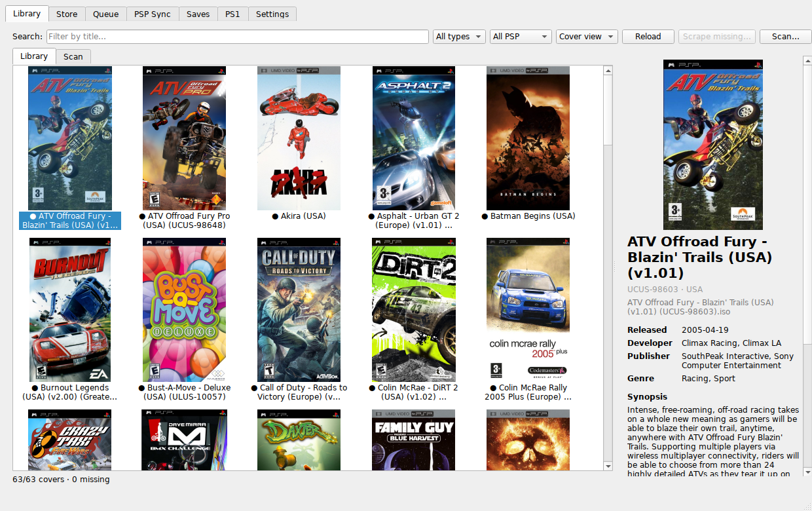Image resolution: width=812 pixels, height=511 pixels.
Task: Click the cover grid vertical scrollbar thumb
Action: click(608, 110)
